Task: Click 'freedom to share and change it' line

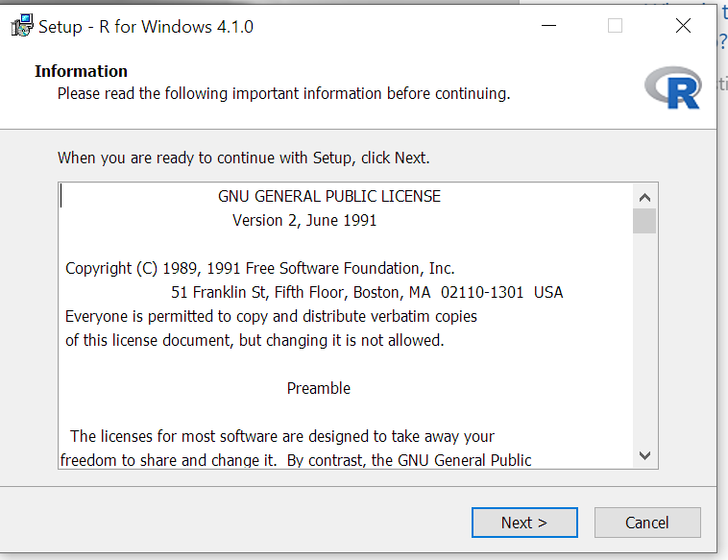Action: [x=296, y=460]
